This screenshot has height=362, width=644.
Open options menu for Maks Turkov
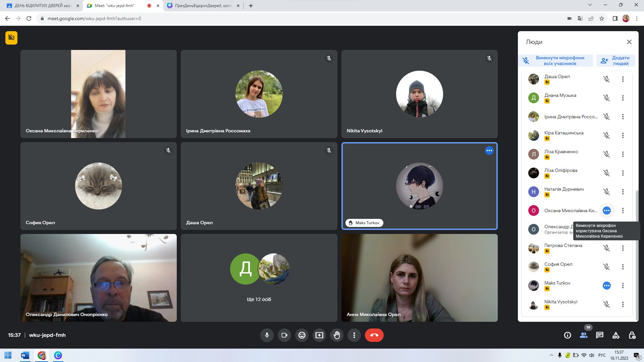pyautogui.click(x=623, y=286)
